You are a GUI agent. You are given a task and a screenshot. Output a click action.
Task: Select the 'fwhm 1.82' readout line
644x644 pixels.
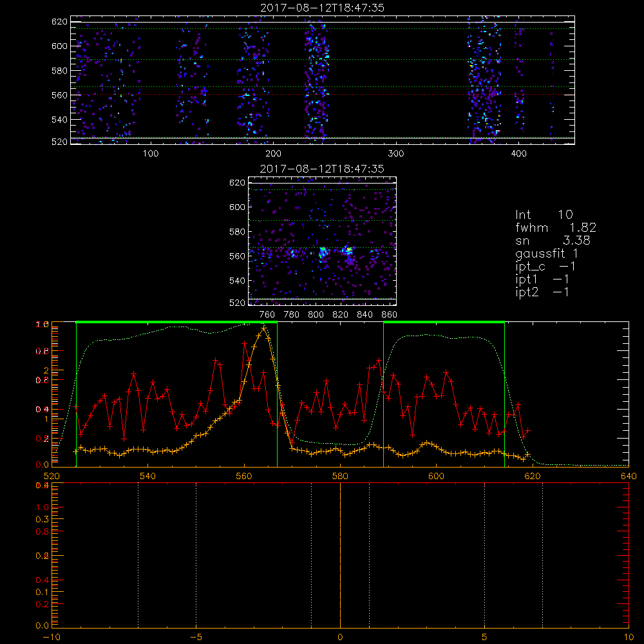(x=556, y=227)
